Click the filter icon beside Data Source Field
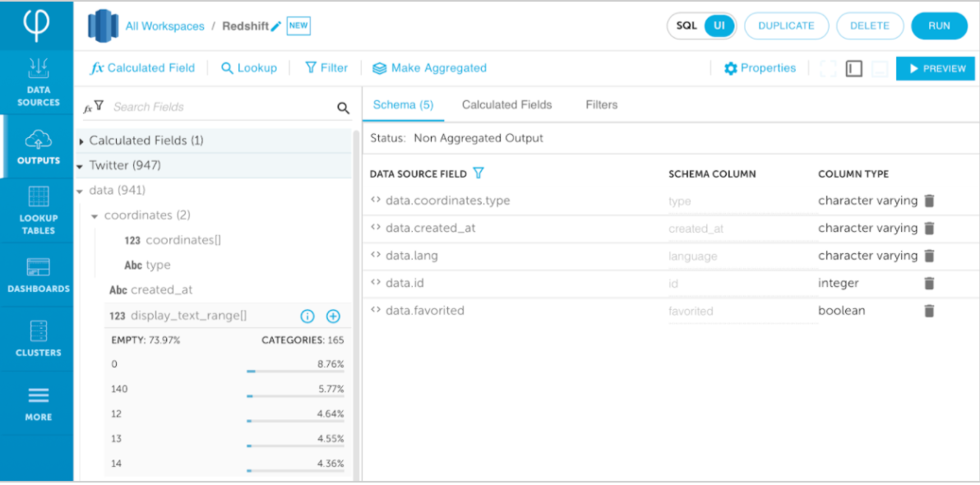Viewport: 980px width, 485px height. tap(478, 173)
